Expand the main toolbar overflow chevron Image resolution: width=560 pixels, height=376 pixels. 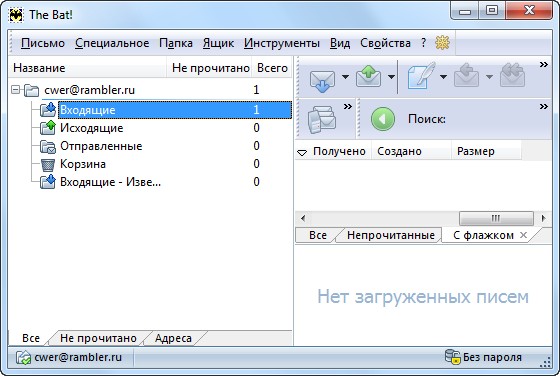coord(544,65)
